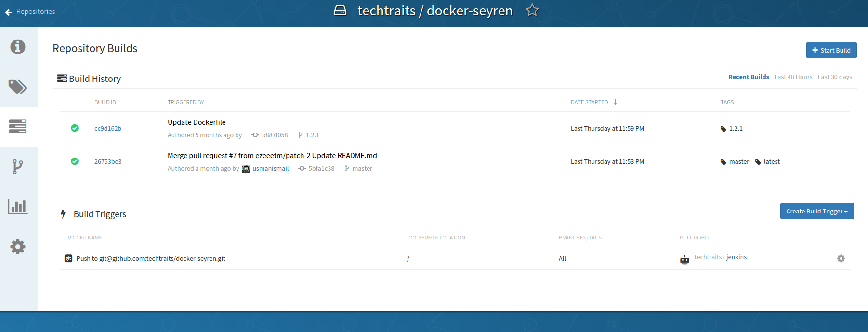Viewport: 868px width, 332px height.
Task: Show Last 30 days builds
Action: [834, 77]
